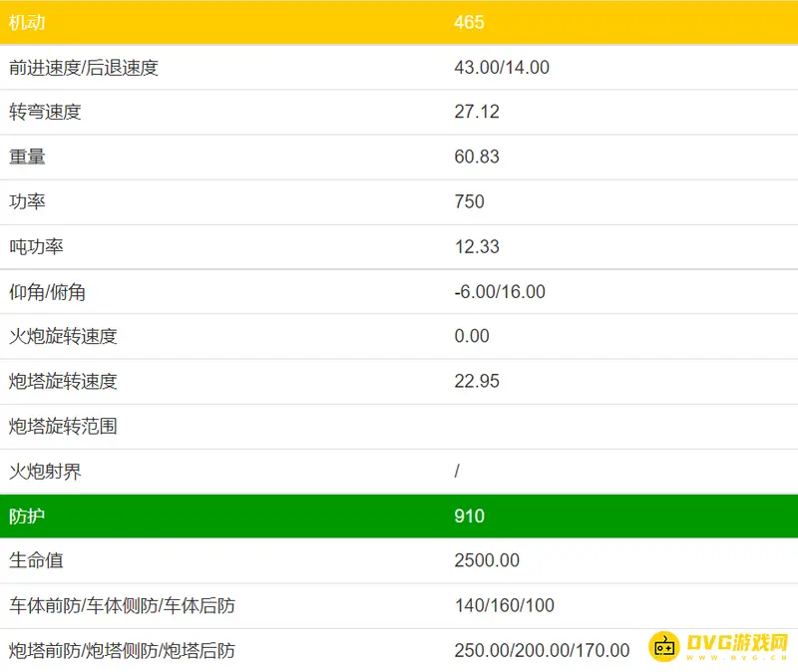This screenshot has width=798, height=672.
Task: Select the -6.00/16.00 elevation angle value
Action: [500, 292]
